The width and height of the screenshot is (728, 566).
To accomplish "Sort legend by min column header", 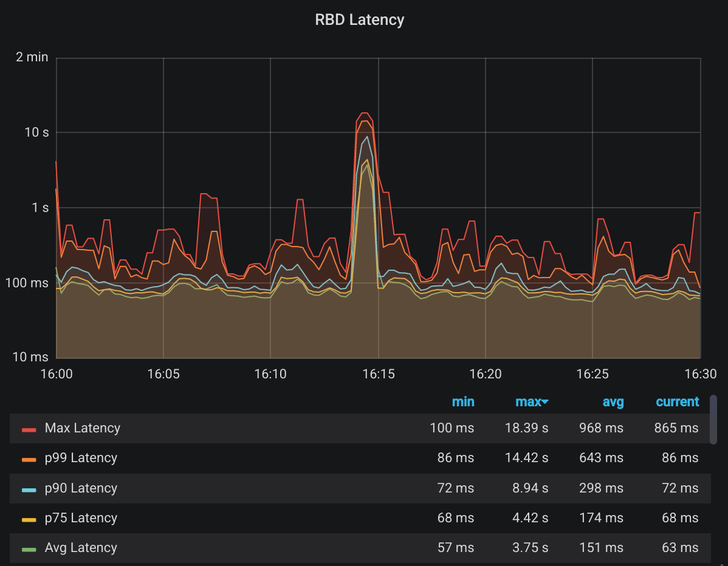I will click(463, 402).
